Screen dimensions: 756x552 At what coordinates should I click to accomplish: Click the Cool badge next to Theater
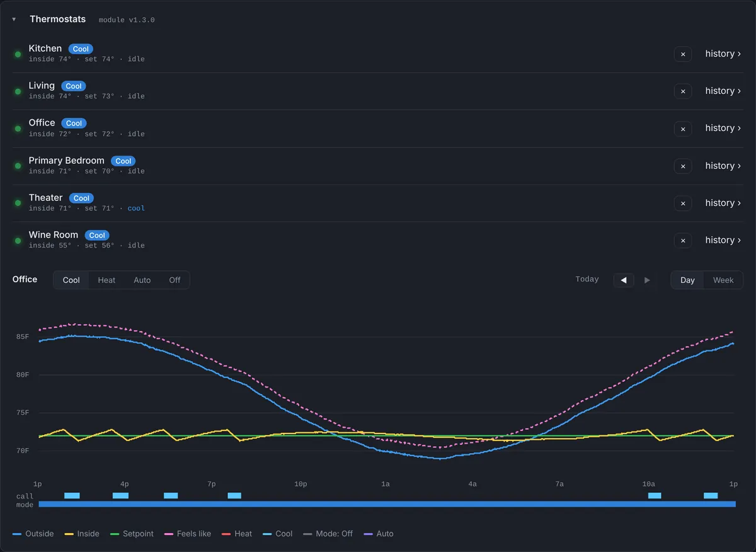(x=81, y=198)
